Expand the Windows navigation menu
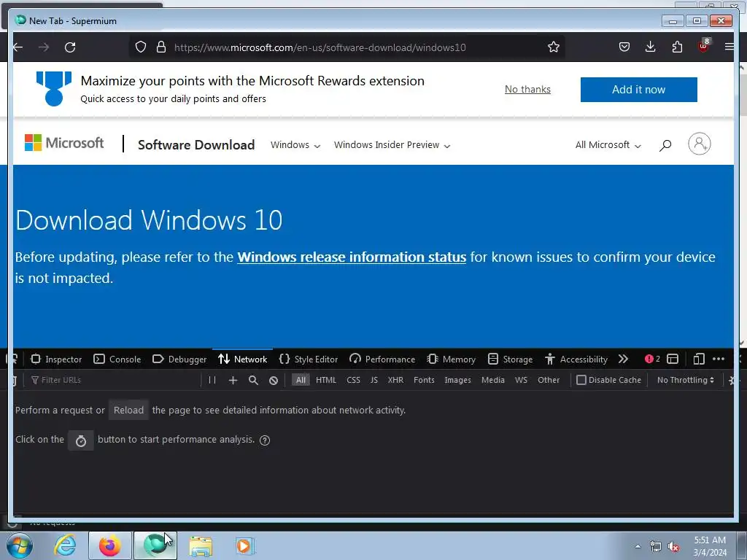747x560 pixels. click(295, 145)
